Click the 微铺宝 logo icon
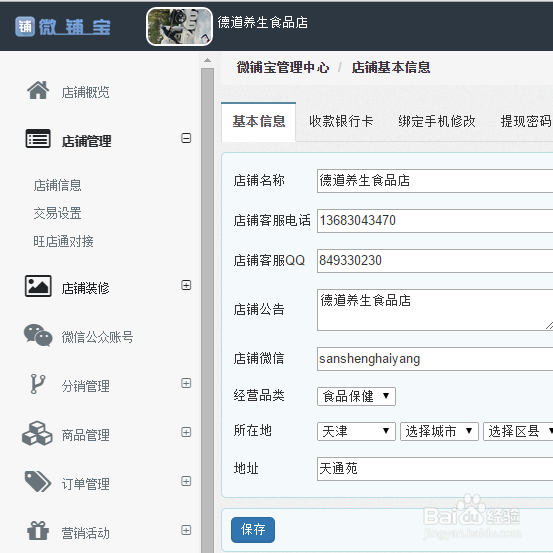This screenshot has width=553, height=553. click(25, 26)
